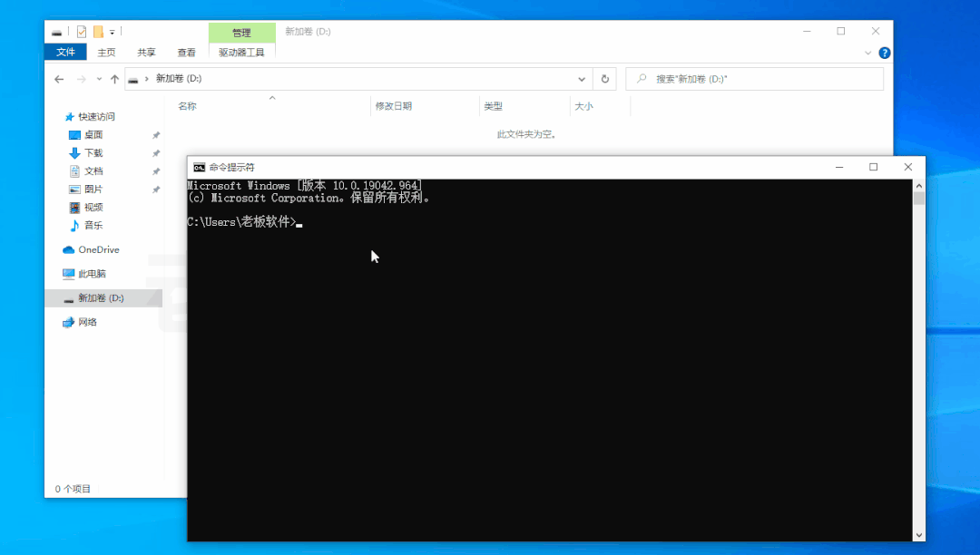This screenshot has width=980, height=555.
Task: Select 快速访问 in the navigation pane
Action: [96, 117]
